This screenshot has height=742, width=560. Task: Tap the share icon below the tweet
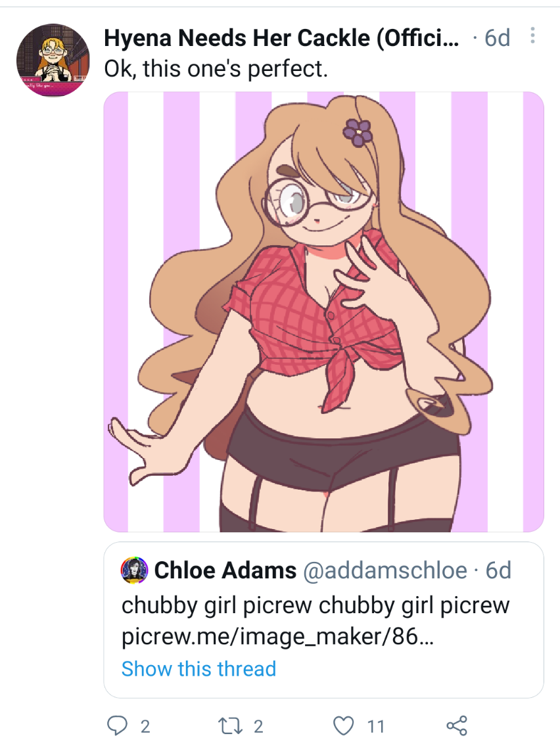pyautogui.click(x=457, y=726)
